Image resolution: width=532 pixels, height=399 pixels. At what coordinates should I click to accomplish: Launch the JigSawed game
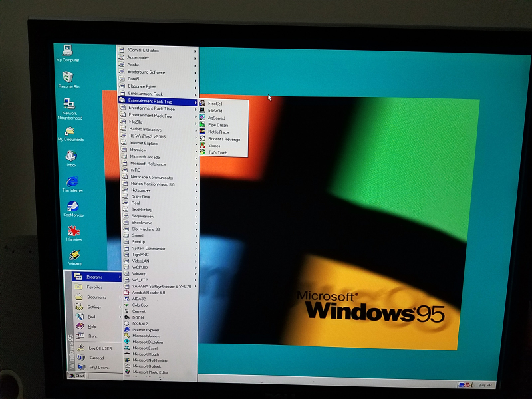click(x=223, y=118)
